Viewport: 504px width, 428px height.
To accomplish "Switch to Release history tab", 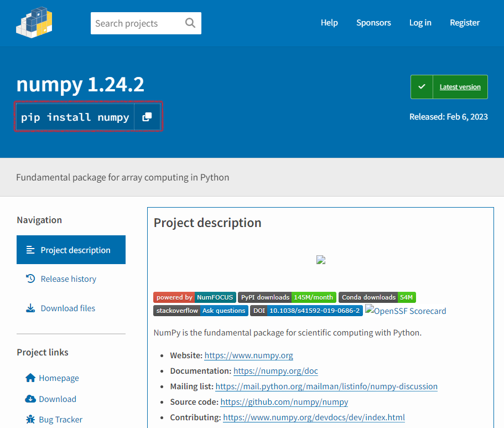I will coord(68,279).
